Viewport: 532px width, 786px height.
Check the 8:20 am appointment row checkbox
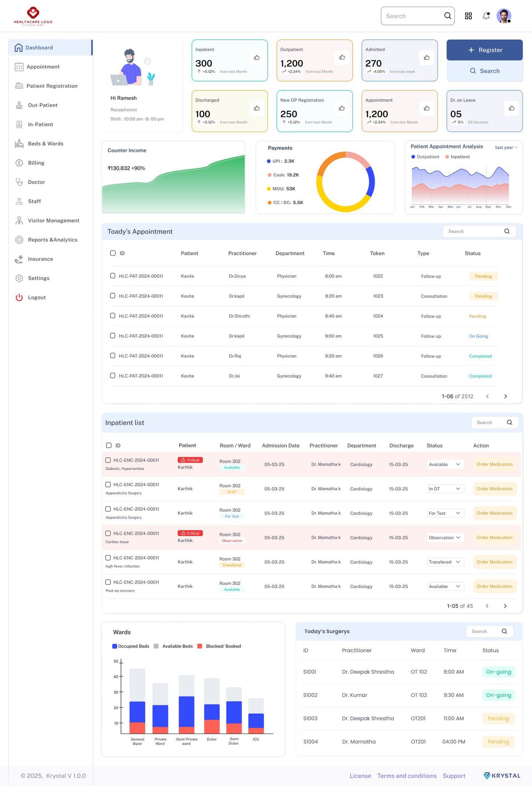(113, 296)
